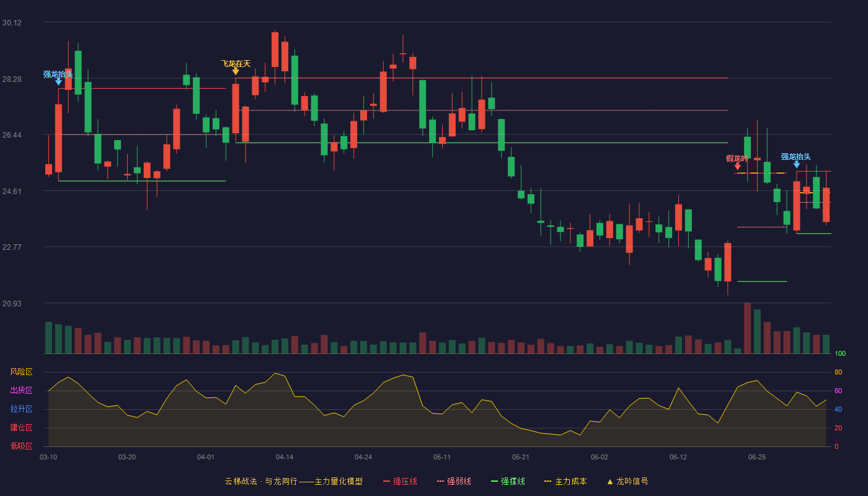Image resolution: width=868 pixels, height=496 pixels.
Task: Click the 04-01 date label
Action: pos(206,457)
